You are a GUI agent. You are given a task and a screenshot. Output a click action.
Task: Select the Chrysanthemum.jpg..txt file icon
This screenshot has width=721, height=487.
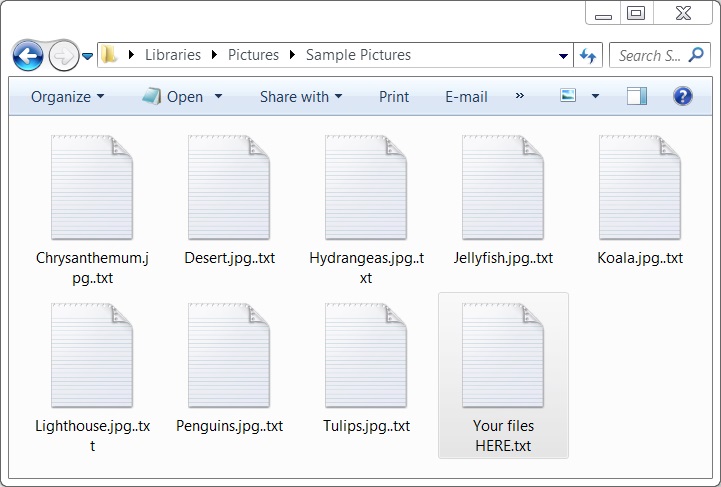click(92, 187)
